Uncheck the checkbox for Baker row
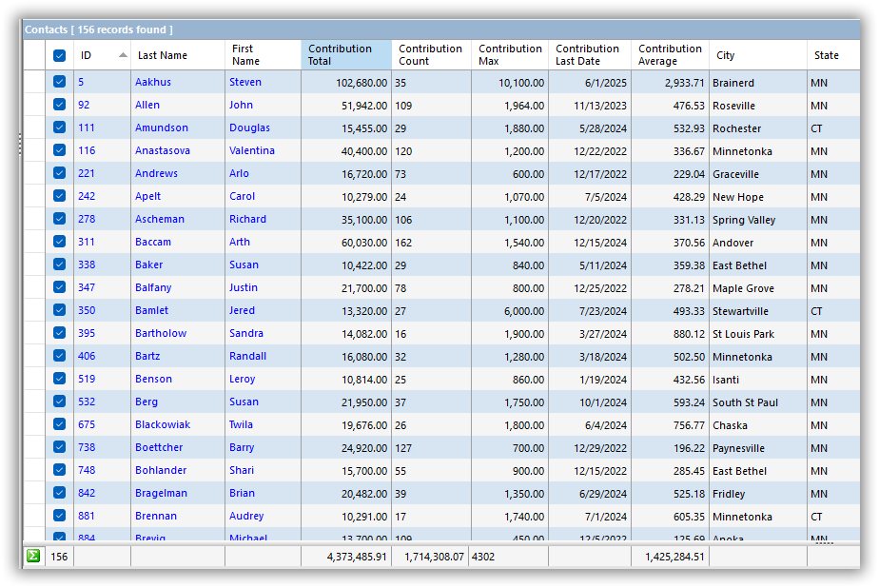879x588 pixels. click(x=59, y=265)
